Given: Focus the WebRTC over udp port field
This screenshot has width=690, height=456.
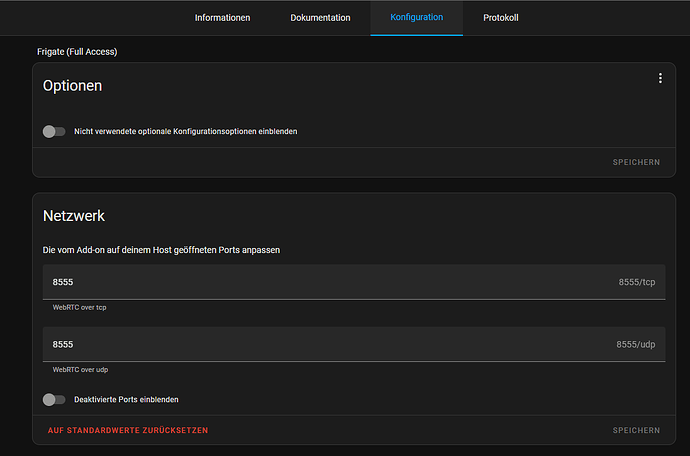Looking at the screenshot, I should click(354, 344).
